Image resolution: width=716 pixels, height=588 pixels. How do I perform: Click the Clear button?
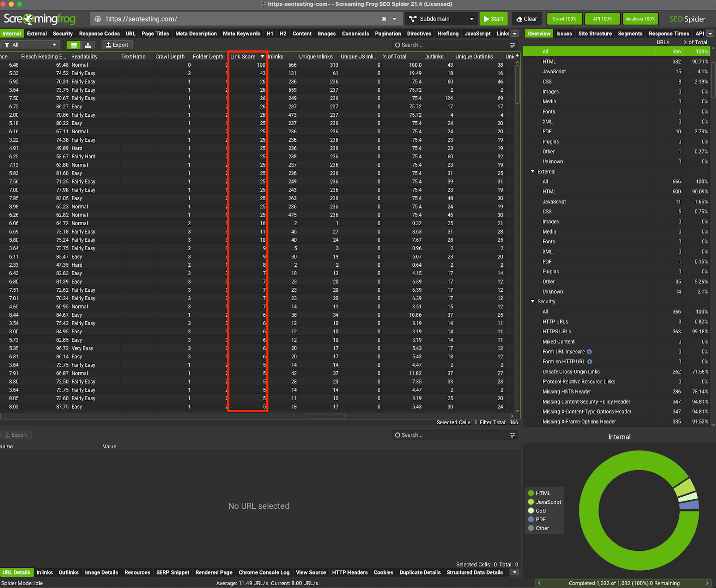[527, 19]
